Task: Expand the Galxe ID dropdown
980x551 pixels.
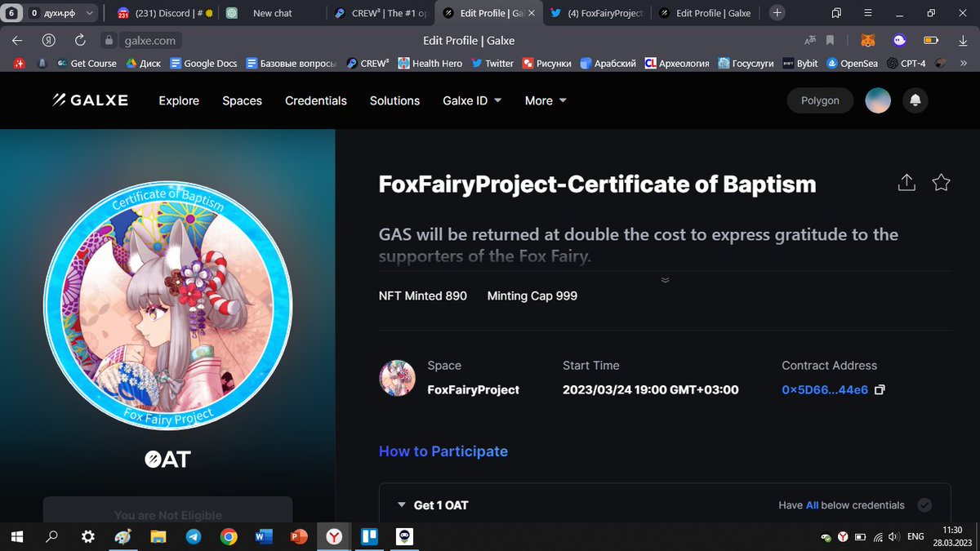Action: 472,100
